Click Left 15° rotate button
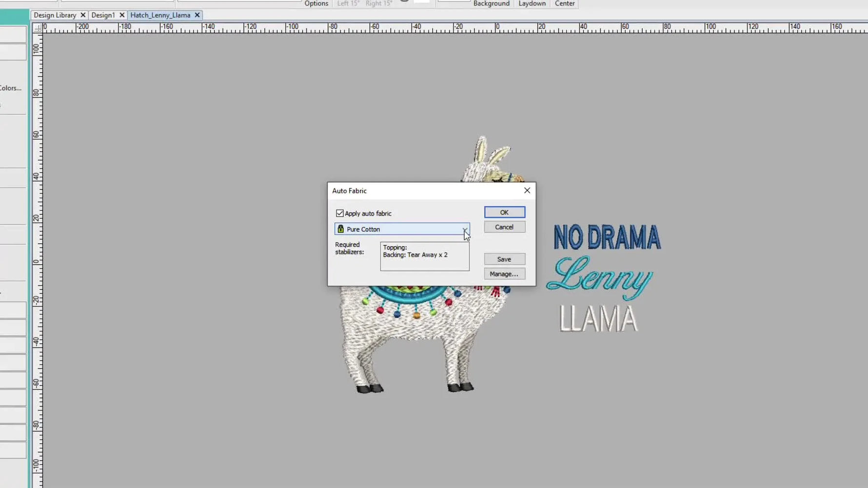 click(348, 3)
